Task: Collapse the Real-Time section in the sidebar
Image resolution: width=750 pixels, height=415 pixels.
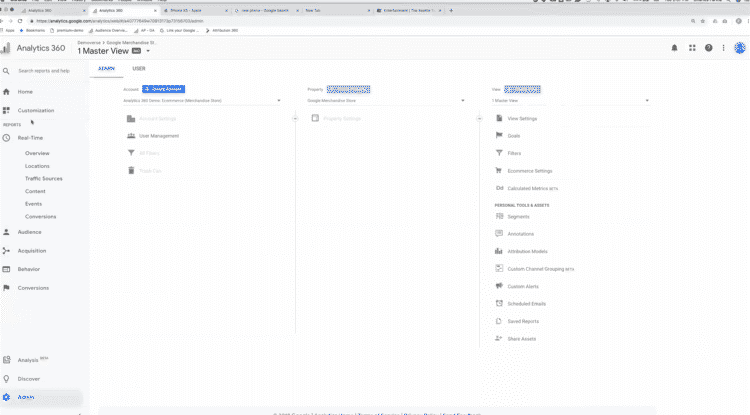Action: [30, 138]
